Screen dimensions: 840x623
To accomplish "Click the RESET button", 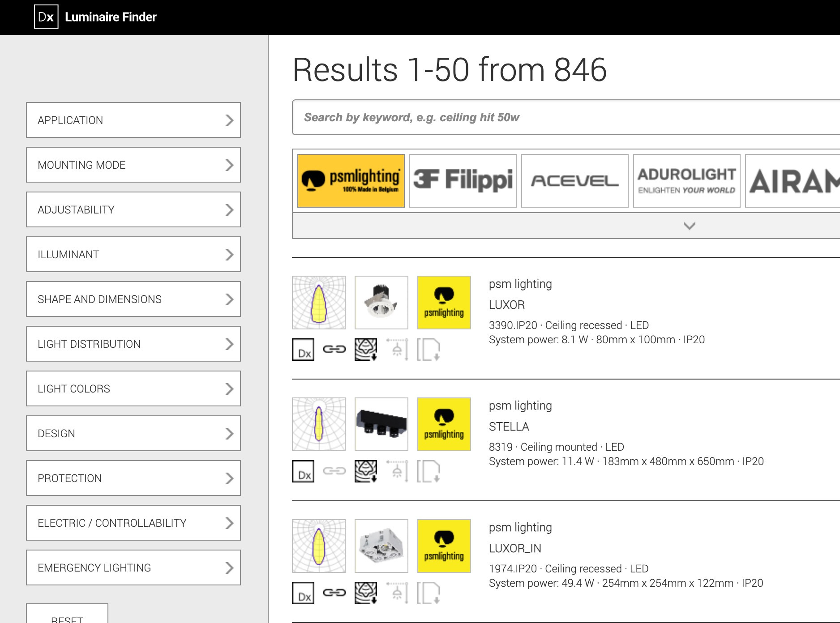I will click(x=67, y=614).
